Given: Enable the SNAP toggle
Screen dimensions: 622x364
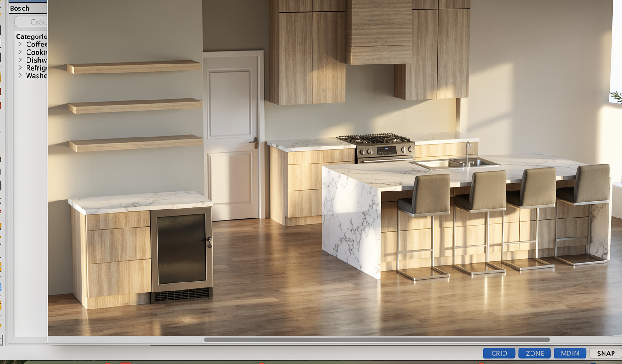Looking at the screenshot, I should pos(605,353).
